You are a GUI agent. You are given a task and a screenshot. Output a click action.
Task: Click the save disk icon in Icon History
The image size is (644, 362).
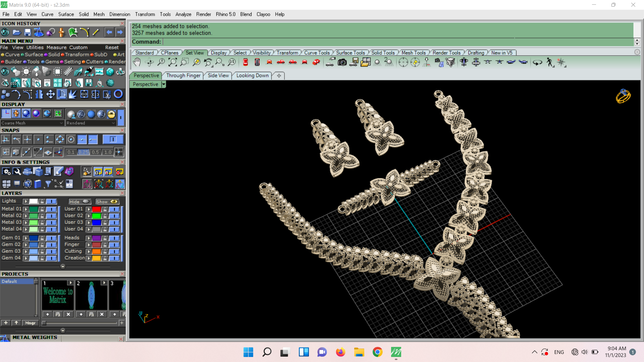(x=28, y=33)
